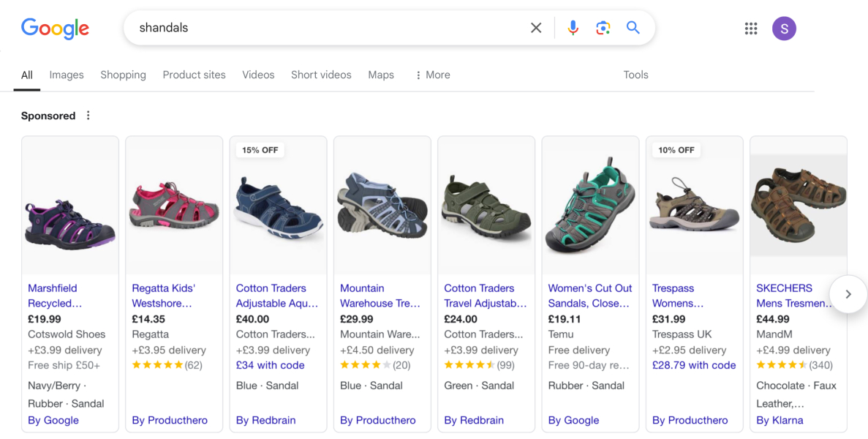Click the 10% OFF badge

point(676,150)
